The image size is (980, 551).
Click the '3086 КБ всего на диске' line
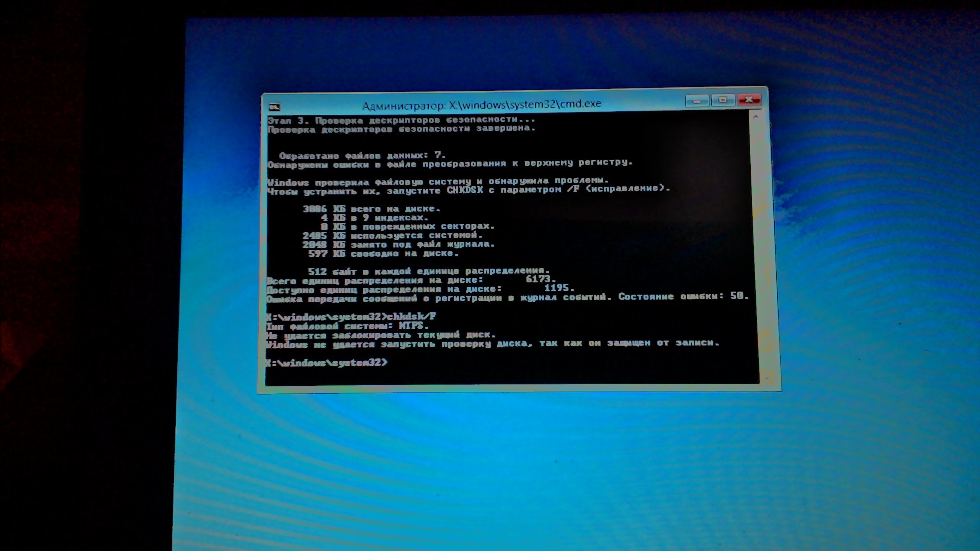pyautogui.click(x=371, y=209)
